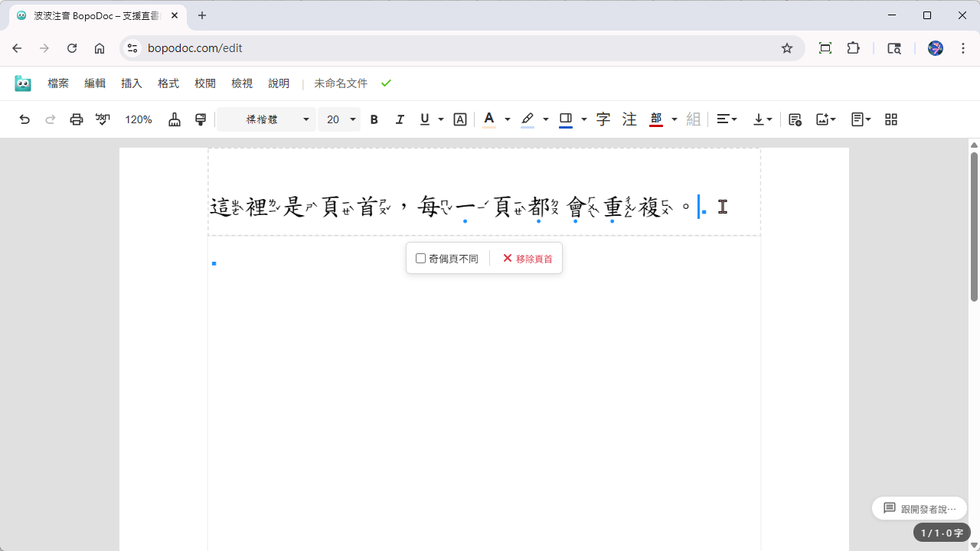980x551 pixels.
Task: Click the font color letter A icon
Action: [489, 119]
